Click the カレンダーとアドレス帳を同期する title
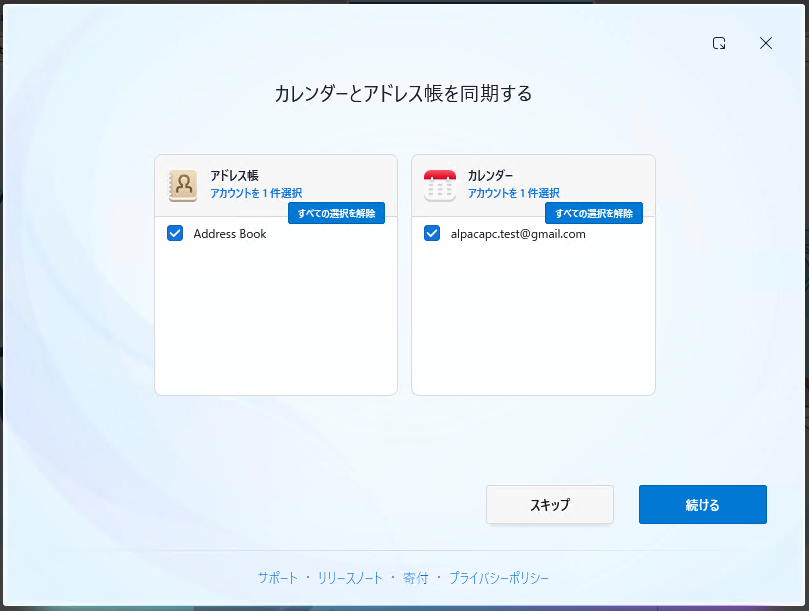Image resolution: width=809 pixels, height=611 pixels. click(x=403, y=93)
